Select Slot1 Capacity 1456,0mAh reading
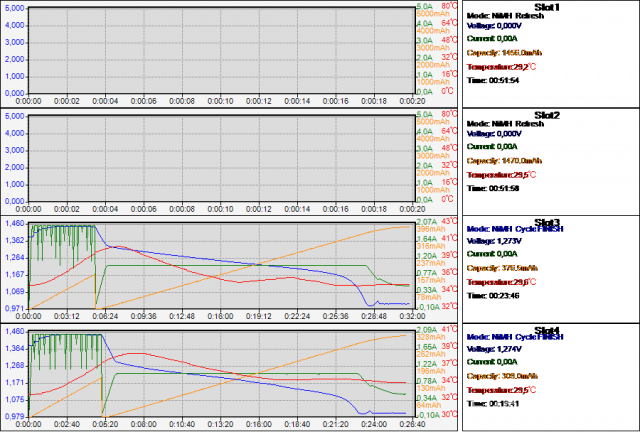The image size is (640, 432). point(504,53)
